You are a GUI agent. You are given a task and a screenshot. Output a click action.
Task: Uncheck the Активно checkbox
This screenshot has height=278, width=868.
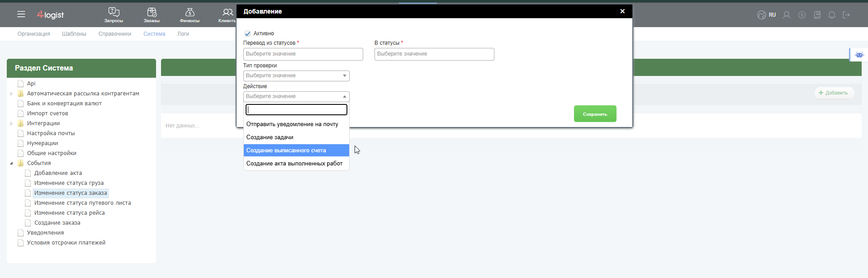[247, 33]
